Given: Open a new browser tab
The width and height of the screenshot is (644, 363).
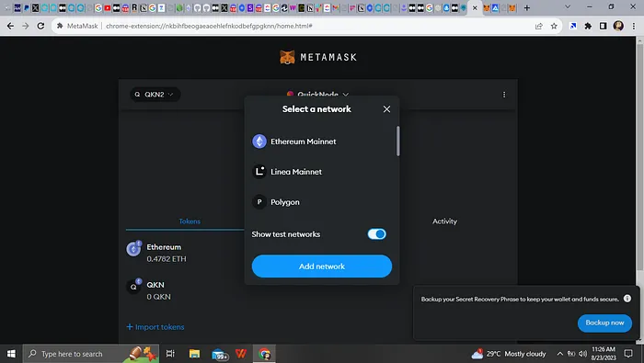Looking at the screenshot, I should 526,7.
